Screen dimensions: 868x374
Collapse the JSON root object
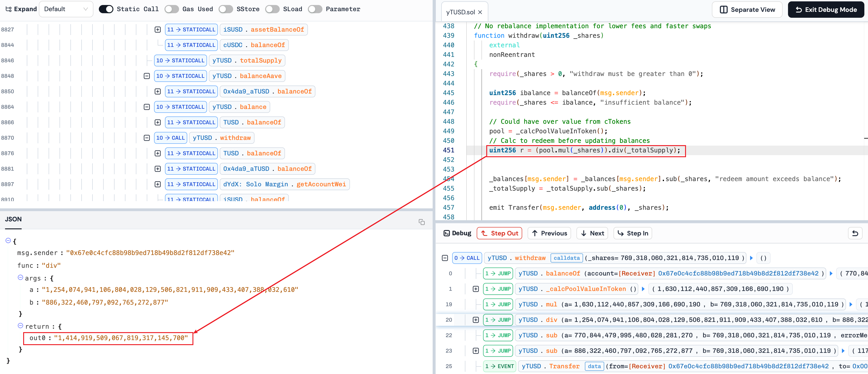pos(8,240)
